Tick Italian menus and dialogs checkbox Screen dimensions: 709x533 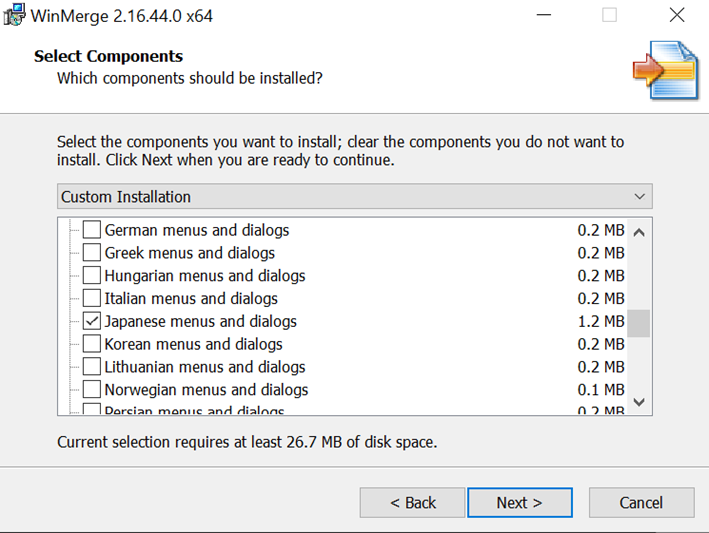92,298
